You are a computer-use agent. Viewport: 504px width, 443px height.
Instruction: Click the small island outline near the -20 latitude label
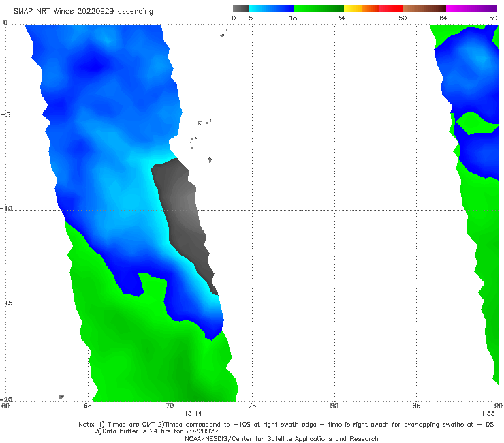(61, 397)
